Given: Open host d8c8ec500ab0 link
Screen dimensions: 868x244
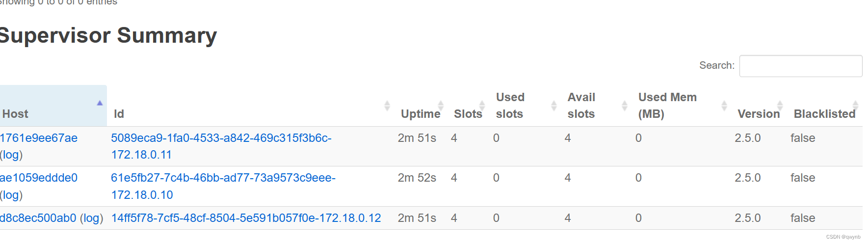Looking at the screenshot, I should 38,218.
